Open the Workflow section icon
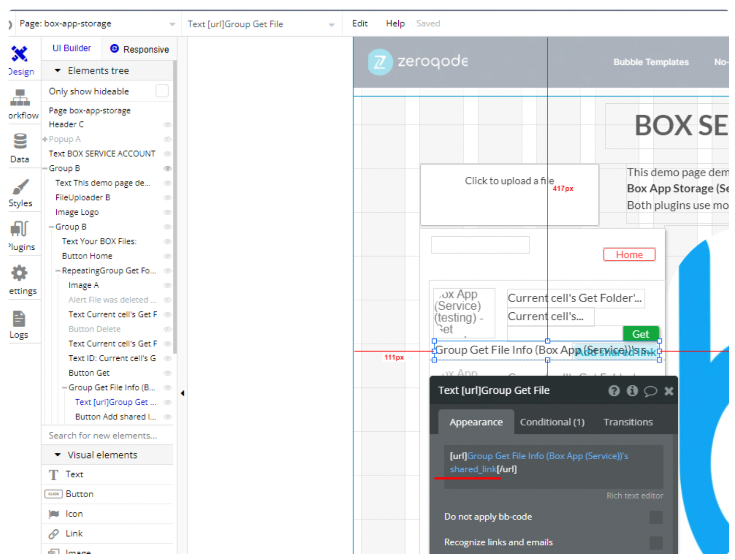The width and height of the screenshot is (735, 560). pos(20,97)
